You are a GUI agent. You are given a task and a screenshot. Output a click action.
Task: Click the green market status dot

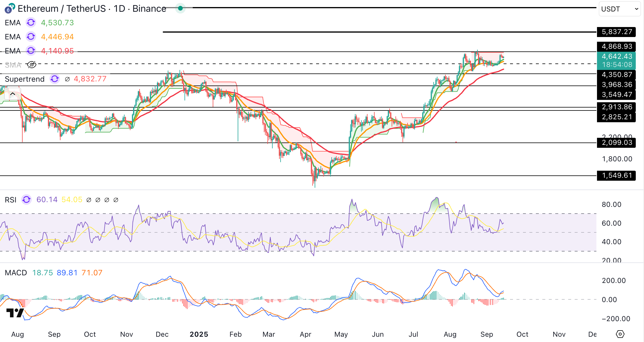click(180, 9)
